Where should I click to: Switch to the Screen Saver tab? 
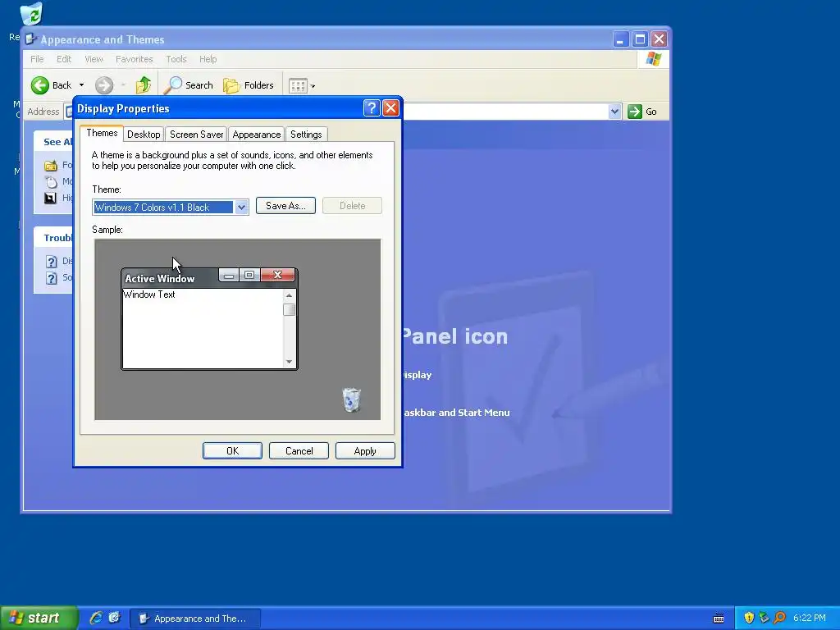(196, 135)
